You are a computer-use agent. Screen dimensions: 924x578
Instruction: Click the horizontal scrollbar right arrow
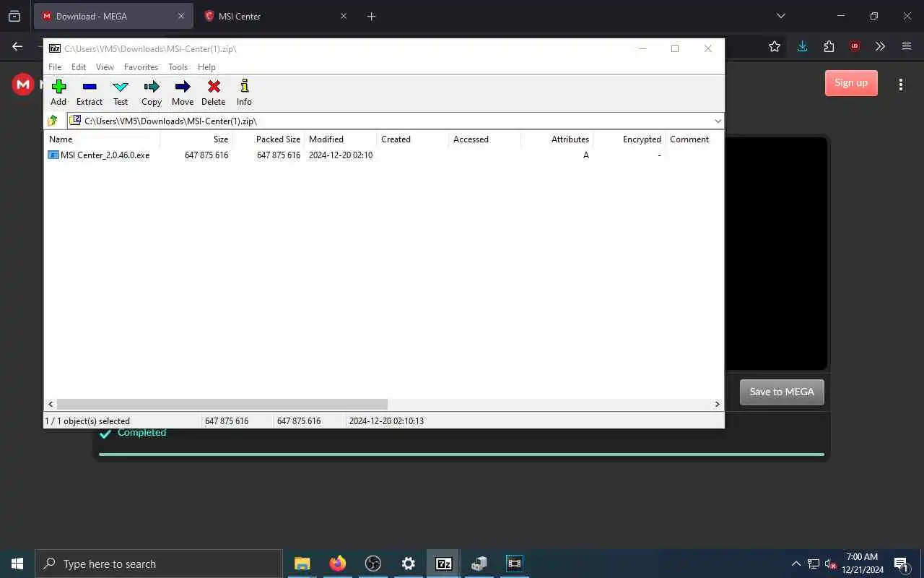click(x=717, y=405)
